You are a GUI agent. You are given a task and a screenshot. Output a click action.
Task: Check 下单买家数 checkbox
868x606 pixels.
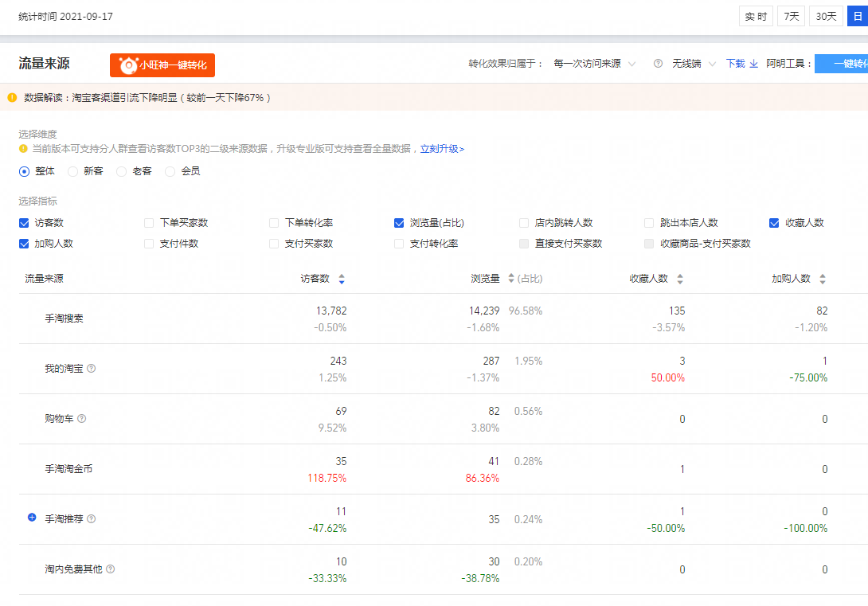tap(149, 223)
